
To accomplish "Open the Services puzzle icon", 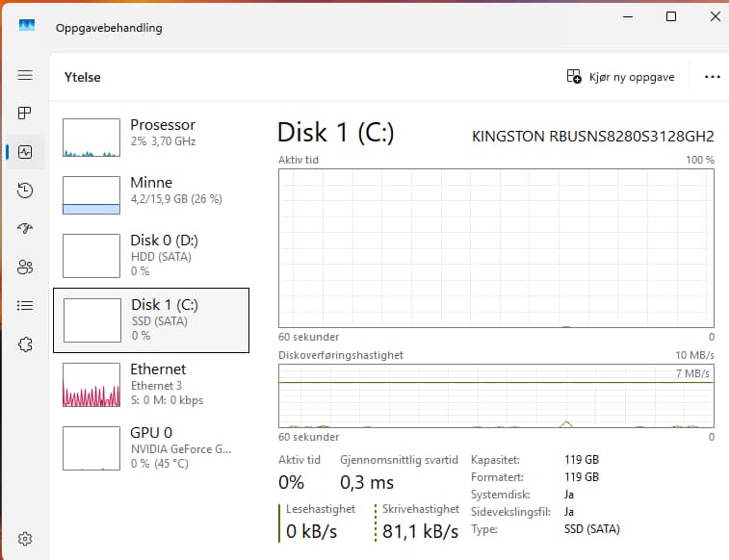I will pos(25,344).
